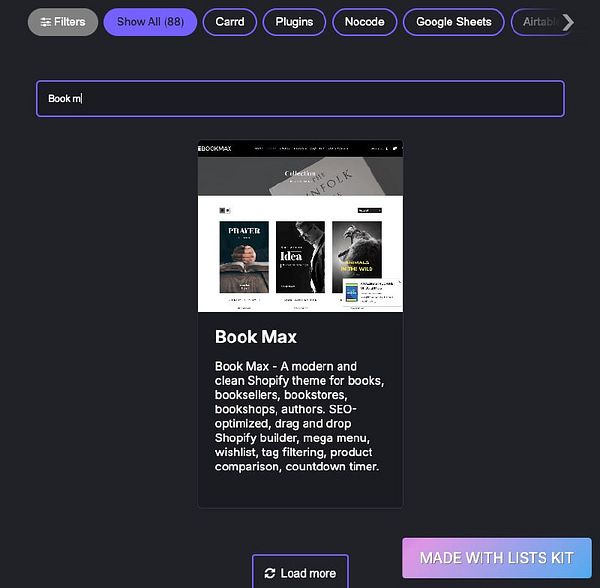Click the refresh icon in Load more
Image resolution: width=600 pixels, height=588 pixels.
pyautogui.click(x=270, y=573)
